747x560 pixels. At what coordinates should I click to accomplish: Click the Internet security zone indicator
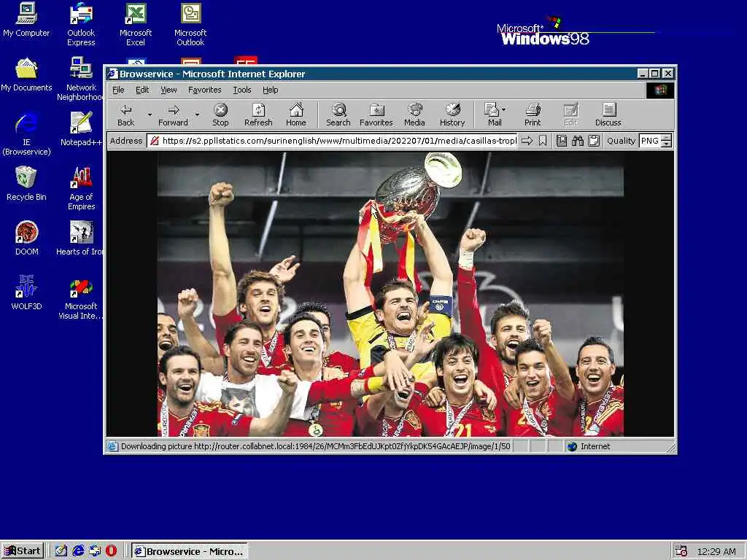coord(589,447)
